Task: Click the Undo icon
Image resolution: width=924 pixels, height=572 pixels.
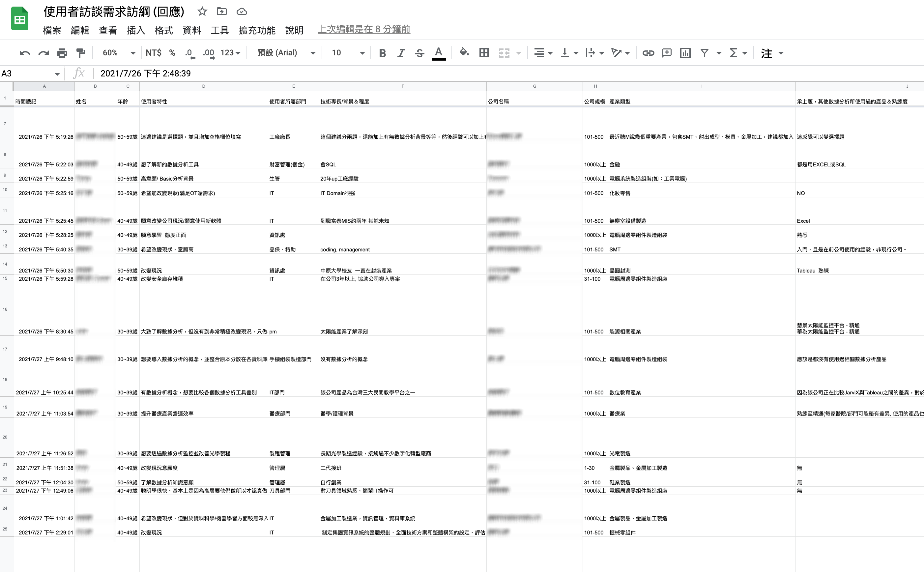Action: tap(25, 53)
